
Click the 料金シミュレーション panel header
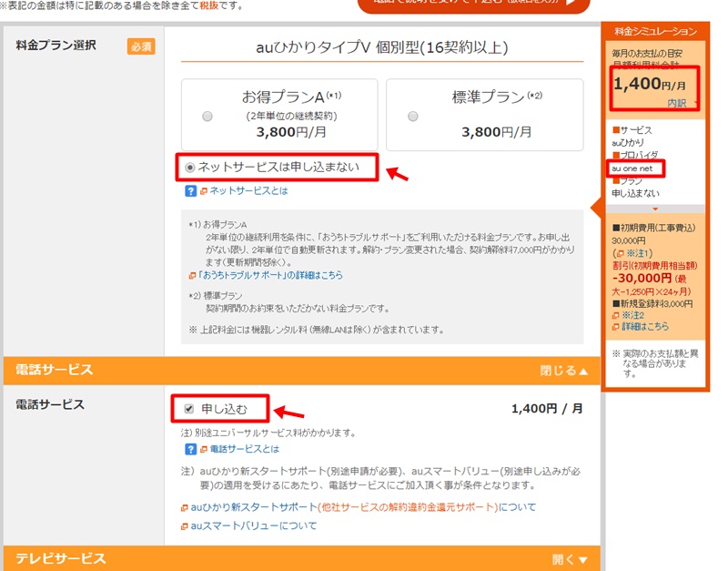click(x=655, y=31)
